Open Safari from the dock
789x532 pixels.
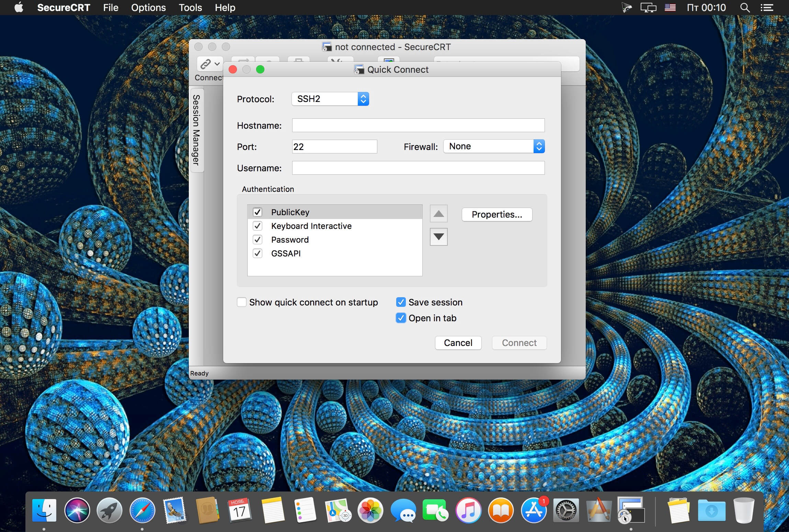pos(142,510)
